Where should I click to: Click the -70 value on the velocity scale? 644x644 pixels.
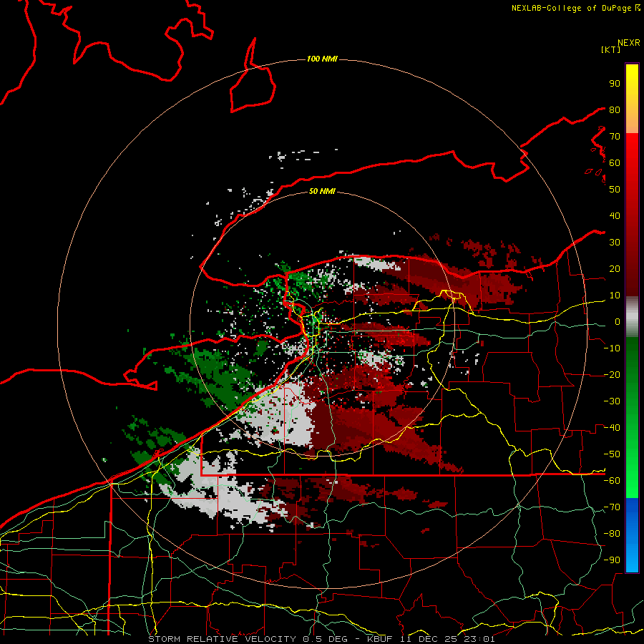(612, 507)
